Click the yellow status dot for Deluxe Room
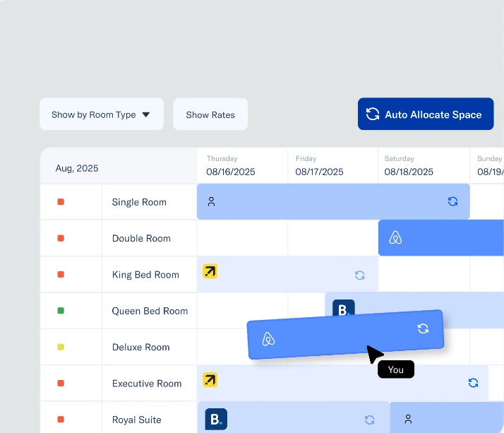The width and height of the screenshot is (504, 433). (x=61, y=347)
